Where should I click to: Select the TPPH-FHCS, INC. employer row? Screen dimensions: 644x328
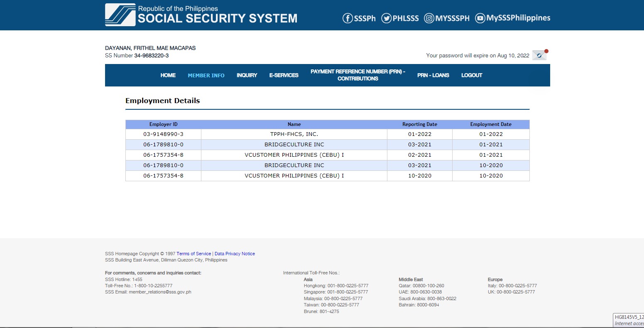click(x=294, y=134)
